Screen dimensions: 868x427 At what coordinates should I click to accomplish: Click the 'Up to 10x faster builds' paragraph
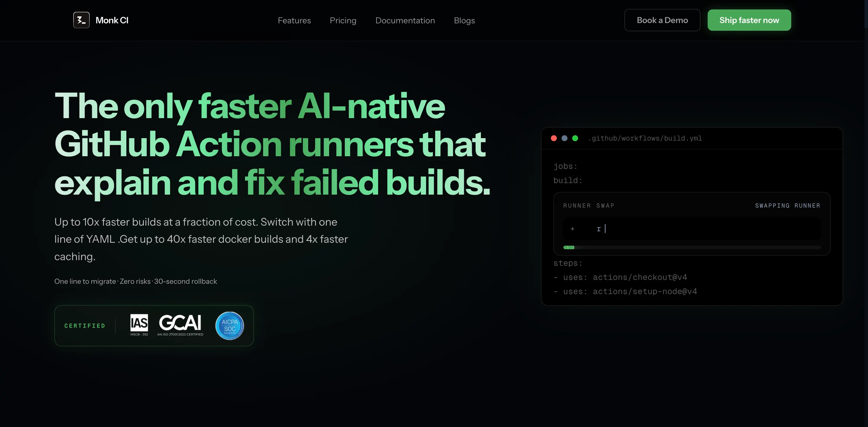pos(201,239)
